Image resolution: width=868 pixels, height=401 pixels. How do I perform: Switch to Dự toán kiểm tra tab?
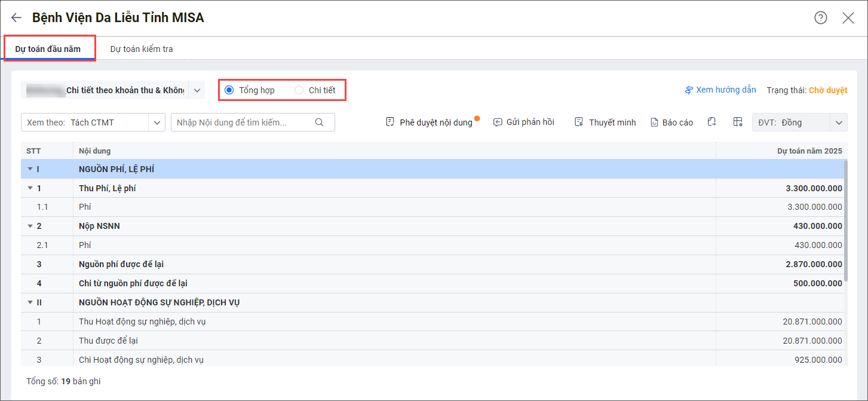(142, 49)
